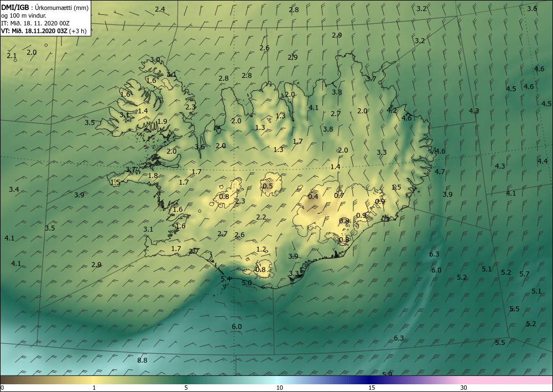Click the 1.2 value on the map
Image resolution: width=553 pixels, height=392 pixels.
(261, 249)
